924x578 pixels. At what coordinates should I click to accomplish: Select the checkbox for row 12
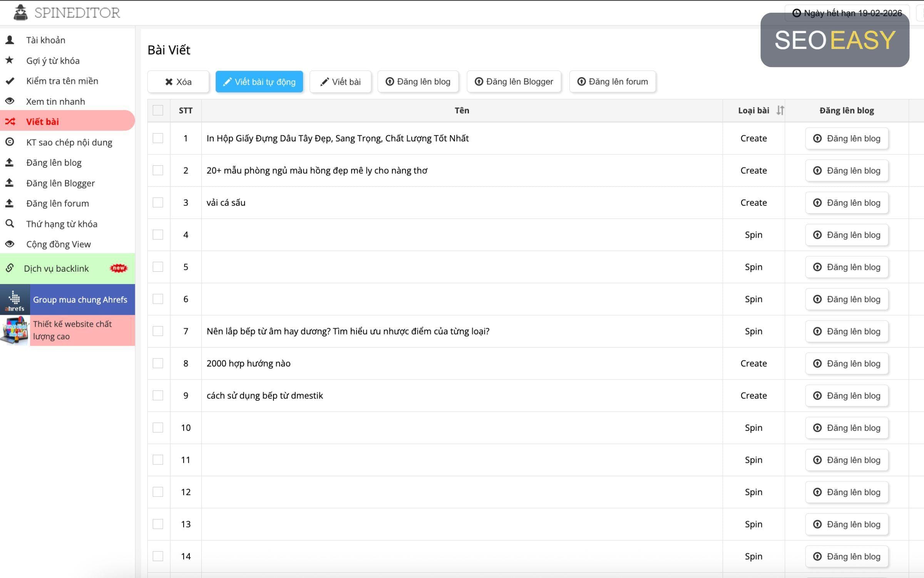tap(158, 492)
